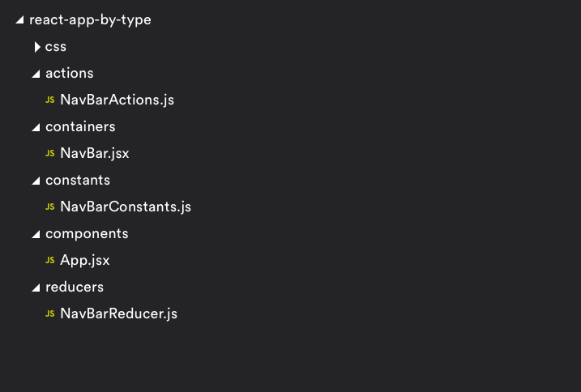Image resolution: width=581 pixels, height=392 pixels.
Task: Click the JS icon beside NavBarConstants.js
Action: (x=50, y=207)
